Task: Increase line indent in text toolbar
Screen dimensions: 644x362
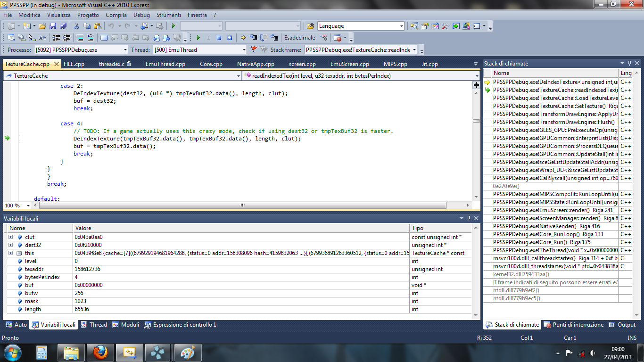Action: 67,38
